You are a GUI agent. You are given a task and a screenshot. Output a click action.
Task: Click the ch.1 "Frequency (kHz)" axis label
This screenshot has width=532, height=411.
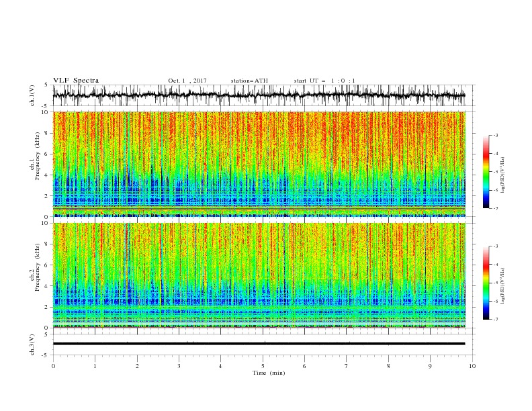[x=38, y=156]
